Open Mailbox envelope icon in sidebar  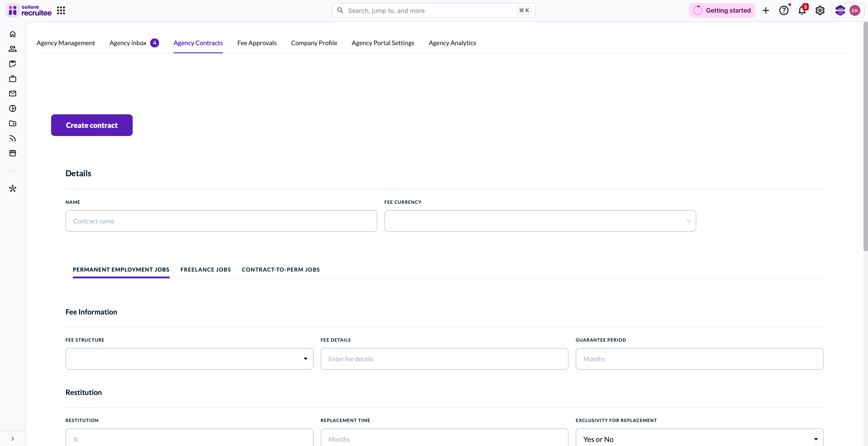13,94
